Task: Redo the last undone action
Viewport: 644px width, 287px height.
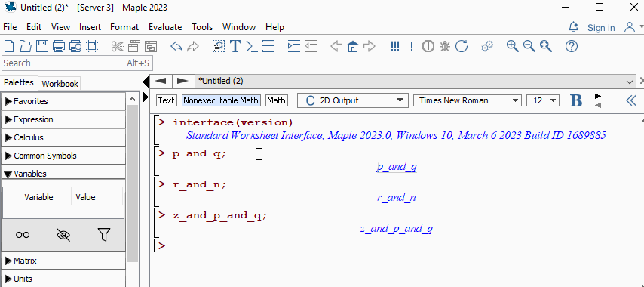Action: 192,46
